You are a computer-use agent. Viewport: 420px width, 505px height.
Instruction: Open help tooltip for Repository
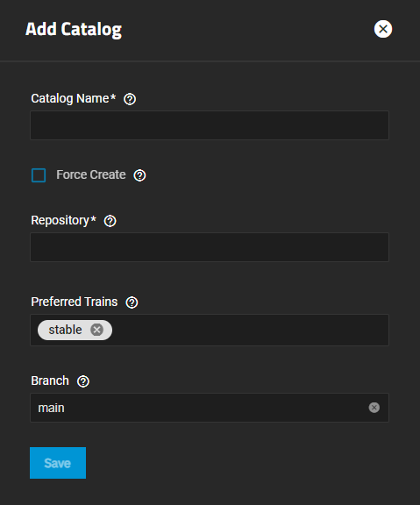coord(110,221)
